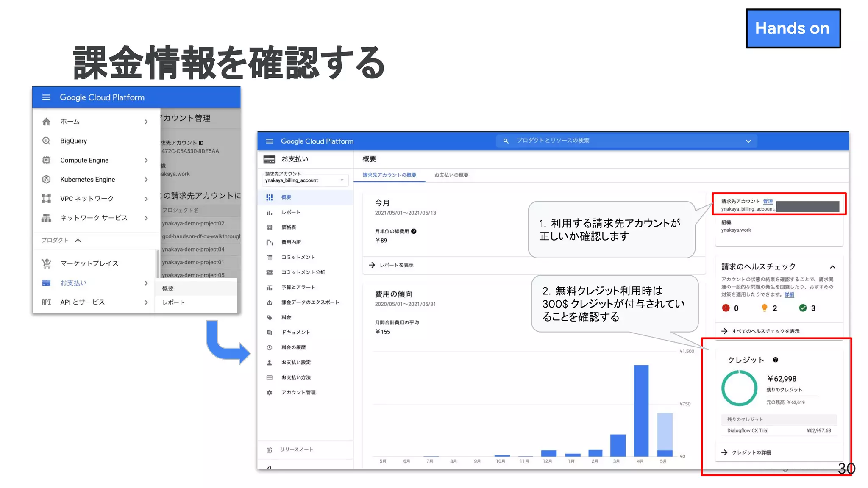The height and width of the screenshot is (488, 868).
Task: Open 請求先アカウント ynakaya_billing_account dropdown
Action: [305, 180]
